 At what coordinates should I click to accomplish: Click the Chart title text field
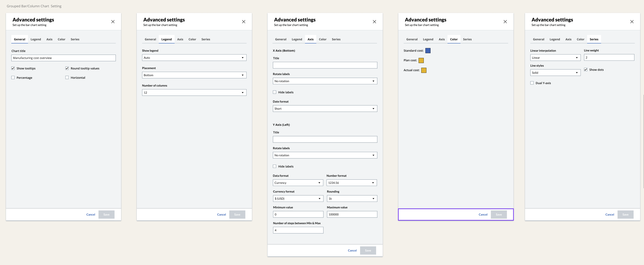pyautogui.click(x=64, y=58)
